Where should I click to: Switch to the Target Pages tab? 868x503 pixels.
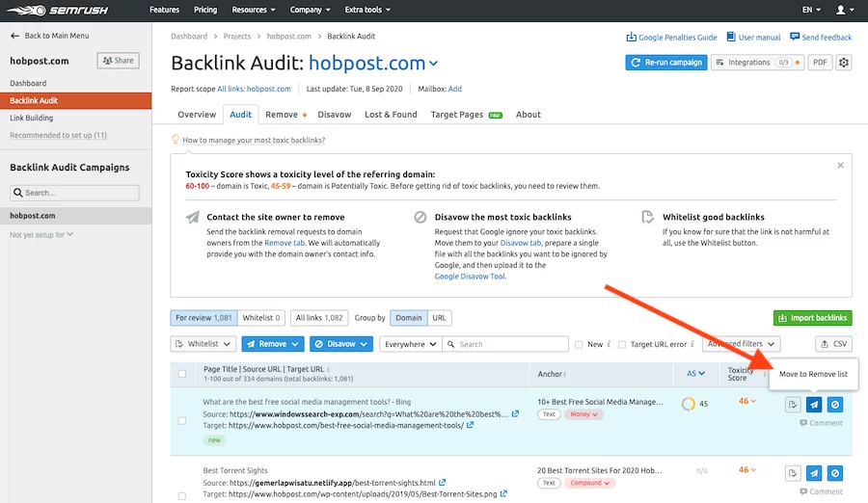(x=466, y=115)
